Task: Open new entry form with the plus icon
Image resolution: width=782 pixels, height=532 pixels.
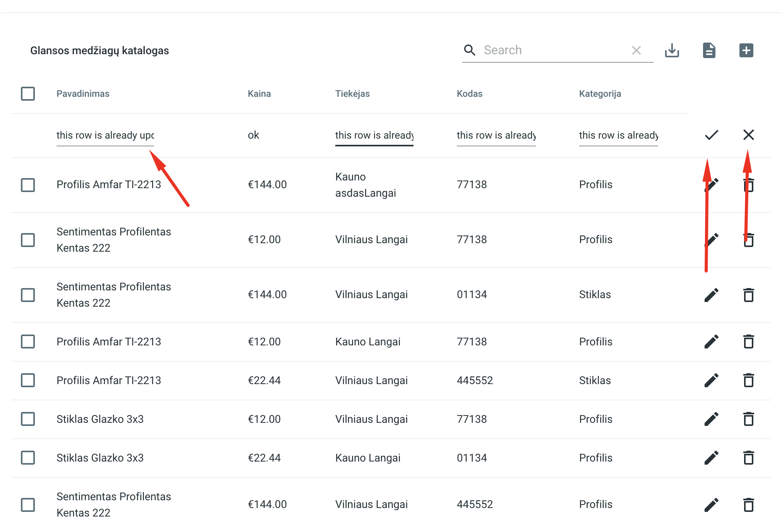Action: pos(746,50)
